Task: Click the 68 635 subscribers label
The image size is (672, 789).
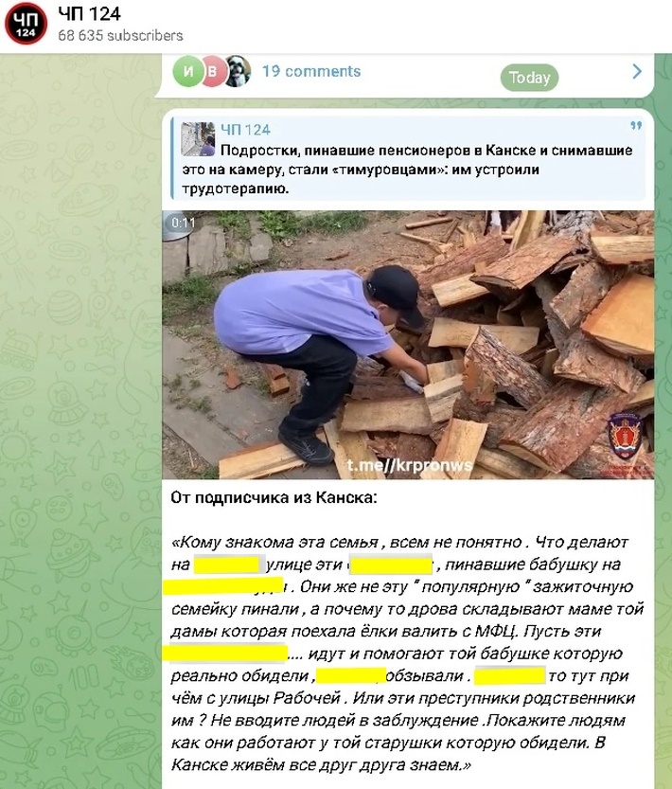Action: tap(120, 36)
